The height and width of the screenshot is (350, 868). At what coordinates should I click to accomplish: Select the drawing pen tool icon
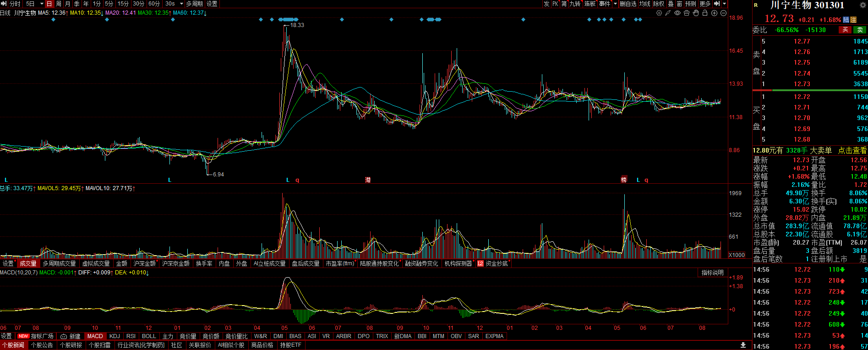point(668,13)
